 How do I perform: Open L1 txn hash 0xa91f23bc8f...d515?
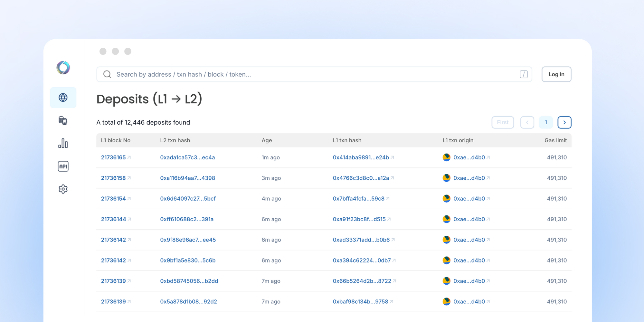coord(359,219)
